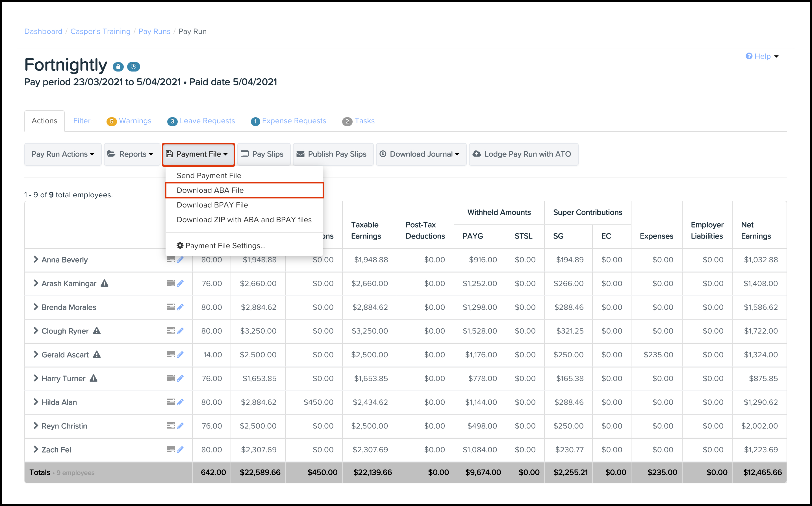Click warning triangle next to Harry Turner

coord(94,378)
